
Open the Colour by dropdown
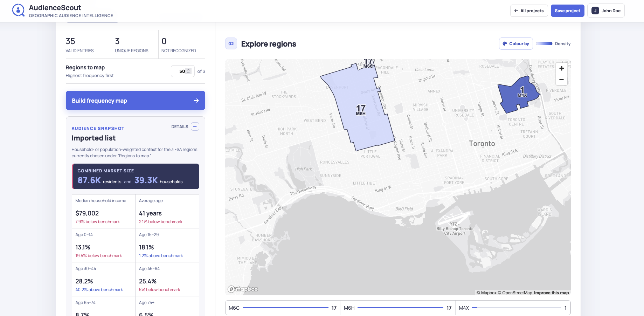(515, 44)
